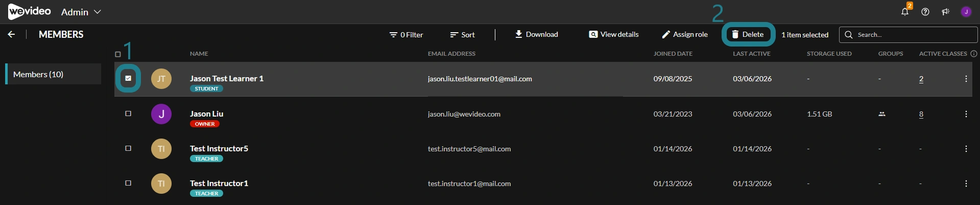This screenshot has width=980, height=205.
Task: Click the Assign role button
Action: click(685, 34)
